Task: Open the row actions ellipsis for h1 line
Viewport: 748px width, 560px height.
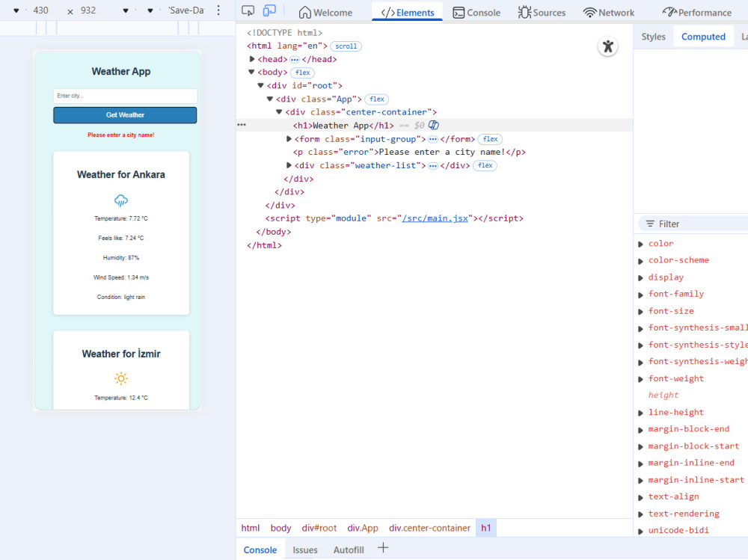Action: (242, 125)
